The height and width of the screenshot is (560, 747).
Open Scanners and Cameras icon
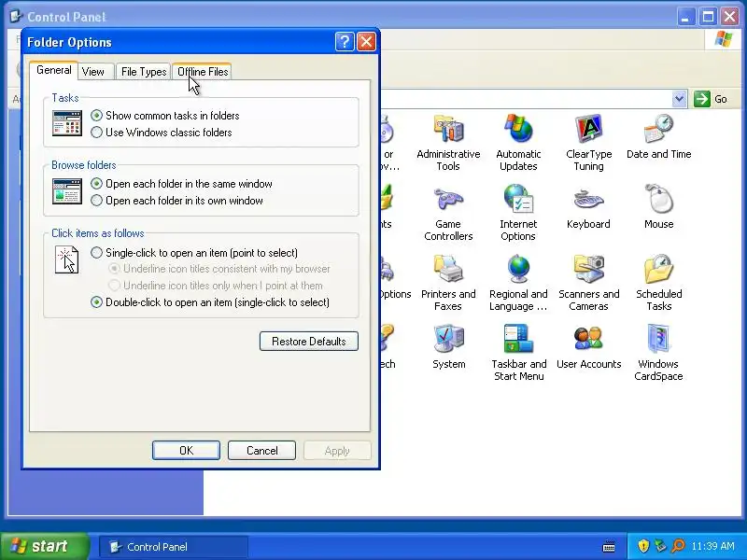[x=589, y=269]
